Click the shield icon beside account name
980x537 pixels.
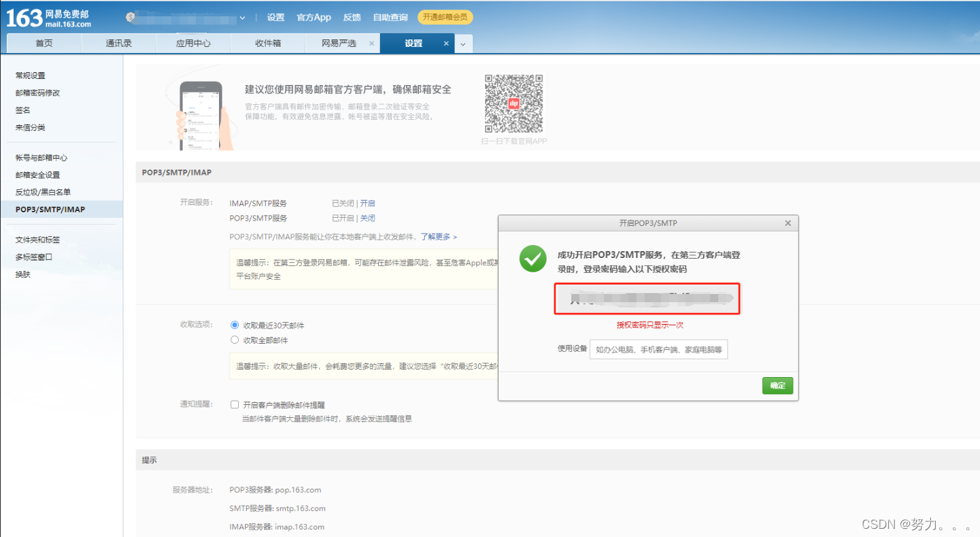pos(131,17)
